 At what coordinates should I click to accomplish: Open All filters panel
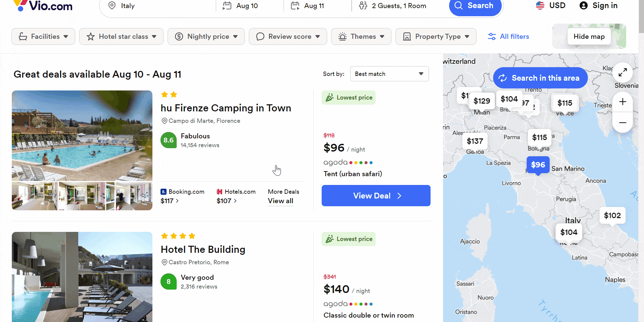(508, 36)
